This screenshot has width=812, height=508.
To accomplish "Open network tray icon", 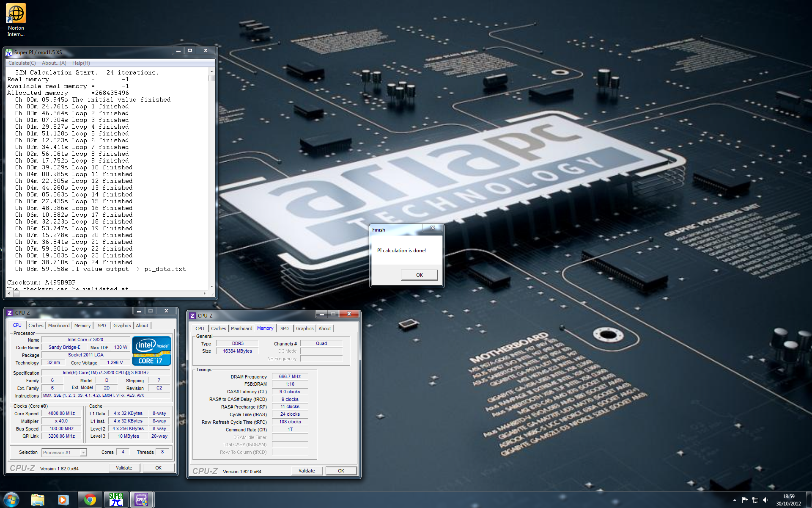I will click(755, 500).
